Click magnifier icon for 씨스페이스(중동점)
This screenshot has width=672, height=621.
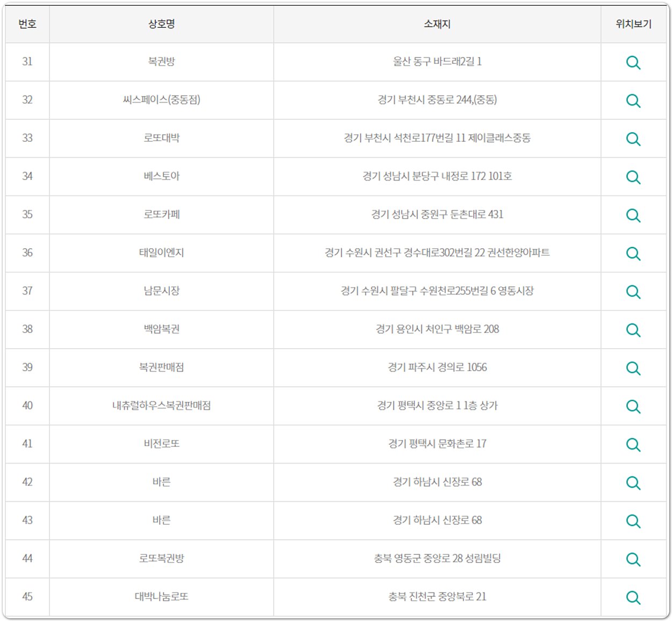(633, 100)
